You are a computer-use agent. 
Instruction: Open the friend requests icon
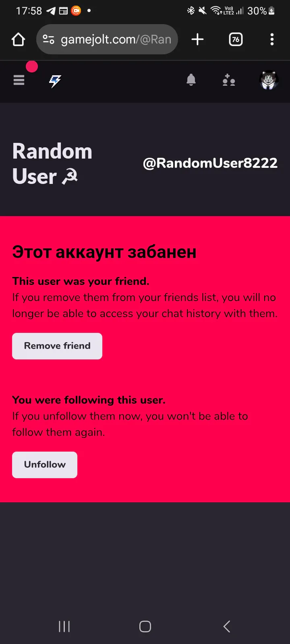(x=229, y=80)
